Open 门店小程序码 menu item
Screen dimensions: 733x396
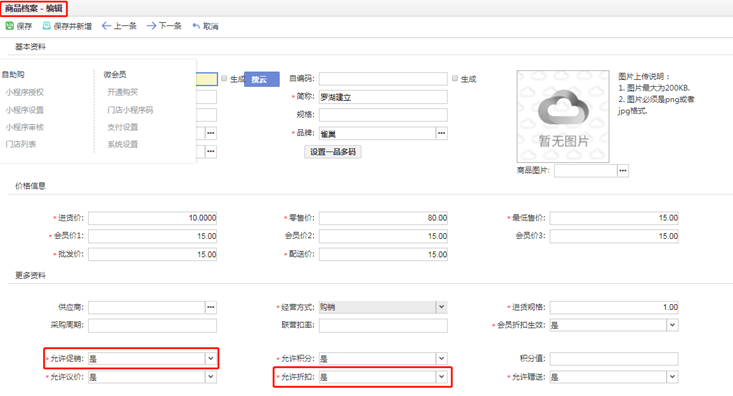(x=130, y=110)
